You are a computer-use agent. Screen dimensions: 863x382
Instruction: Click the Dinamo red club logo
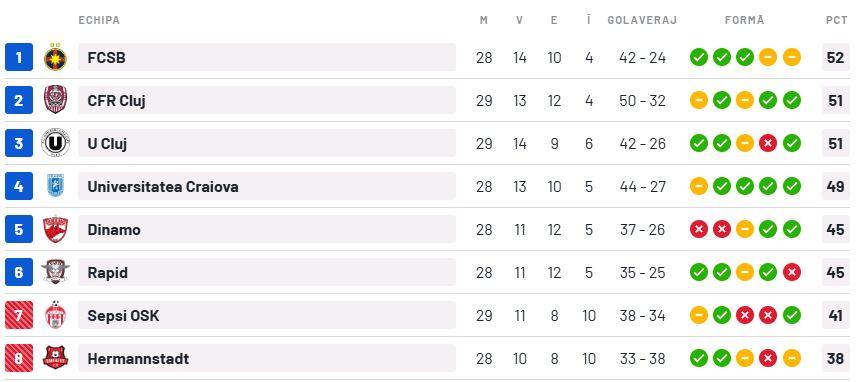tap(55, 229)
